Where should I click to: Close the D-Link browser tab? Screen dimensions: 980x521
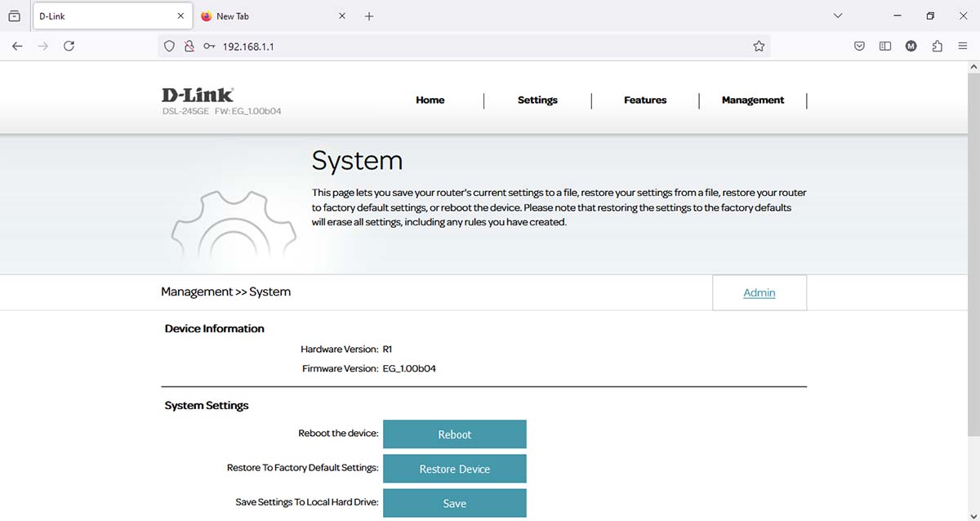pos(180,16)
